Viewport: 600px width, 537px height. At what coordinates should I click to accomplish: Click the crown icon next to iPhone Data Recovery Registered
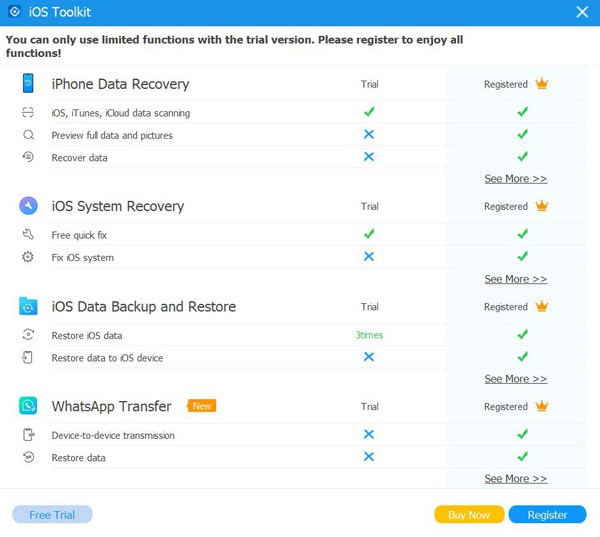click(542, 83)
